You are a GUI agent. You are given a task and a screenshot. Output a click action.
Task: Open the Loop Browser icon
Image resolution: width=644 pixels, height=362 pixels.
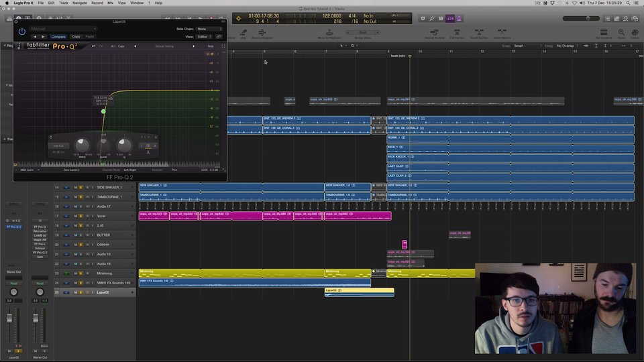[x=625, y=19]
